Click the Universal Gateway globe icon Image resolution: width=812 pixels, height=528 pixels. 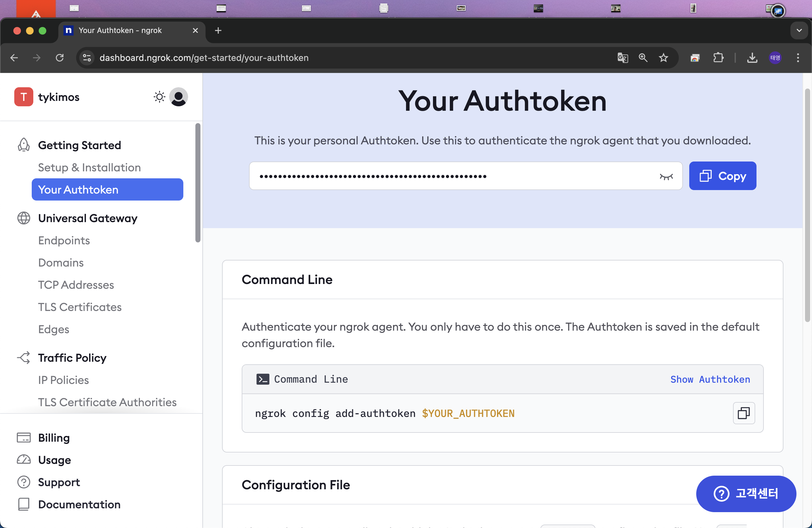[x=23, y=218]
